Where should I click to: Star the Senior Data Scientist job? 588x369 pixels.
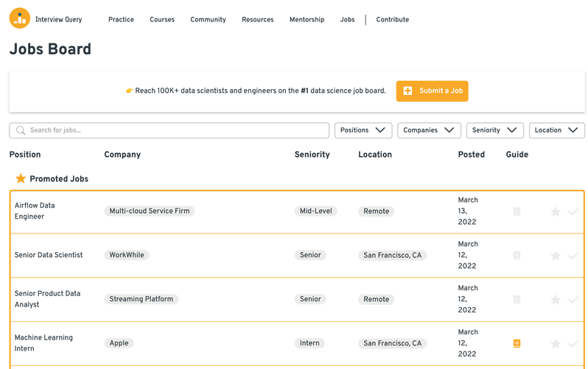556,256
